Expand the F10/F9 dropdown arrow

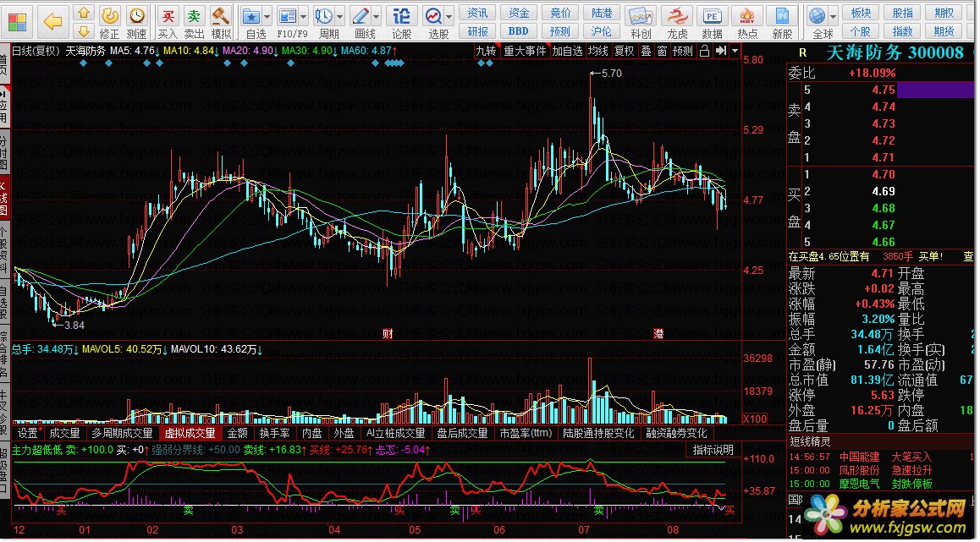304,17
